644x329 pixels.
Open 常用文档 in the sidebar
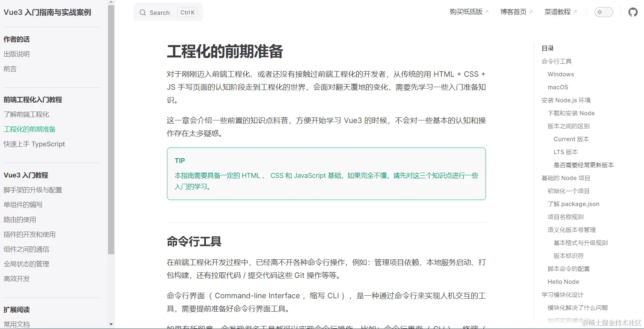[x=17, y=325]
